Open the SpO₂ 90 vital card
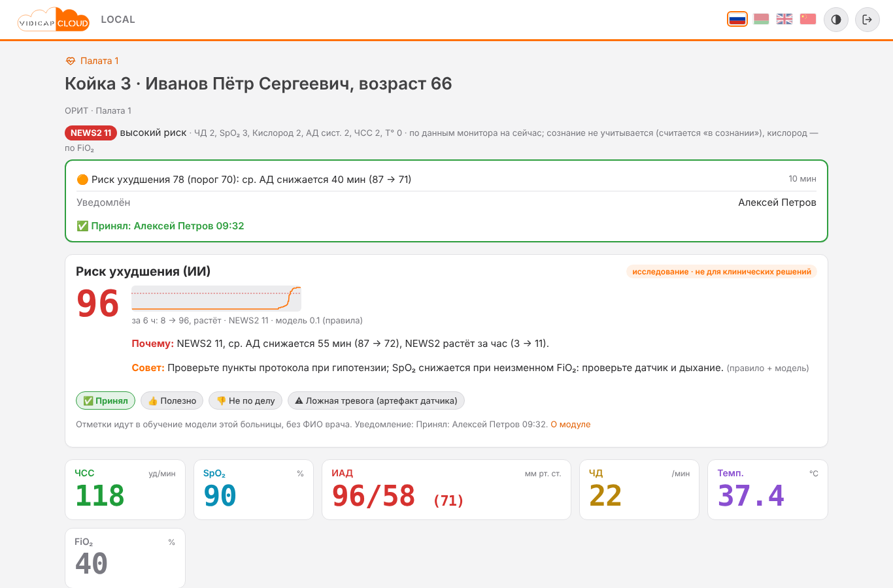The height and width of the screenshot is (588, 893). click(x=254, y=489)
